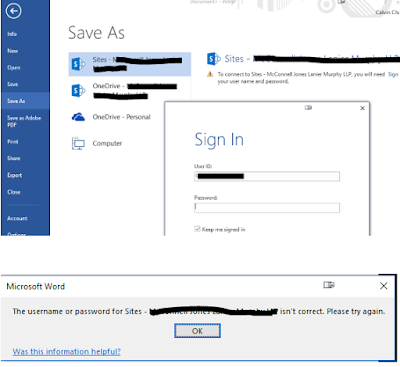Close the Sign In dialog

click(x=362, y=108)
